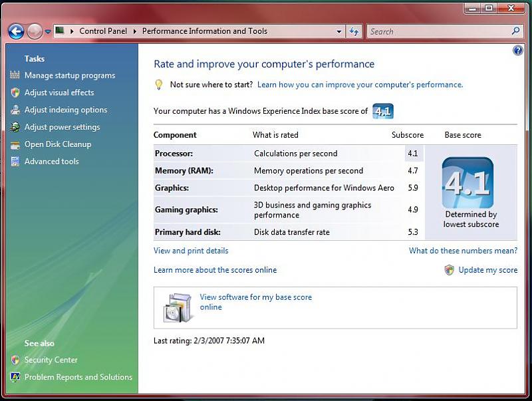
Task: Open the help question mark icon
Action: pos(518,51)
